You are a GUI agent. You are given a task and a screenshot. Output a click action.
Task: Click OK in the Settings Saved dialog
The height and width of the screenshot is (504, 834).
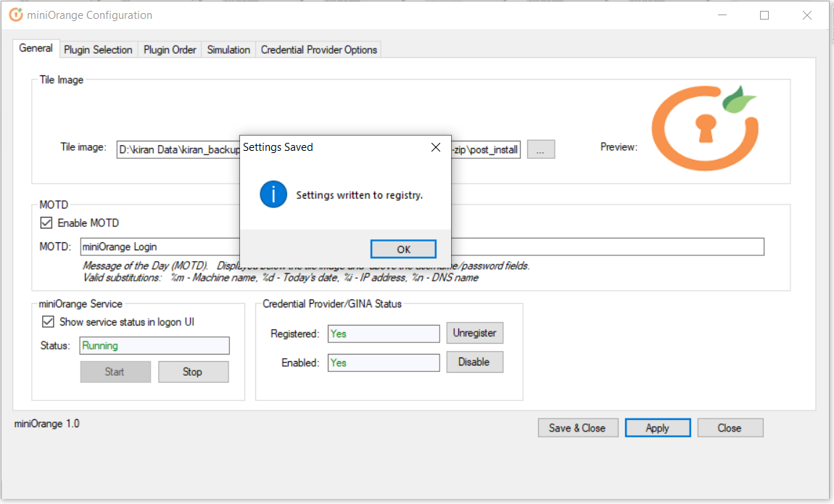403,249
